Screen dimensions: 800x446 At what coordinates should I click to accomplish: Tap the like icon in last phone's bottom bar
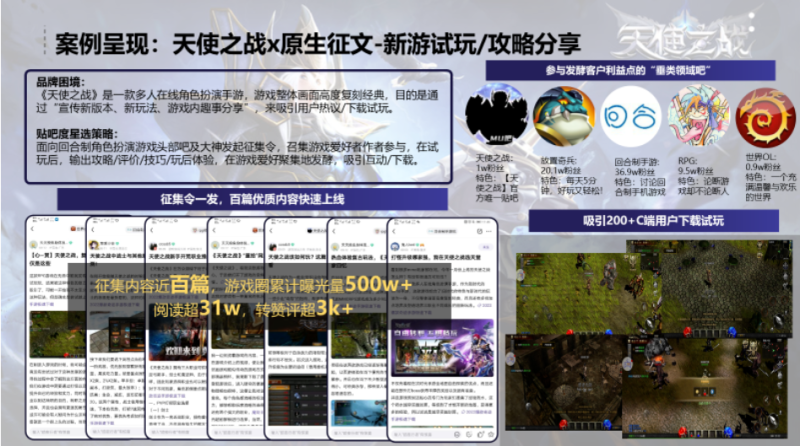(x=480, y=434)
